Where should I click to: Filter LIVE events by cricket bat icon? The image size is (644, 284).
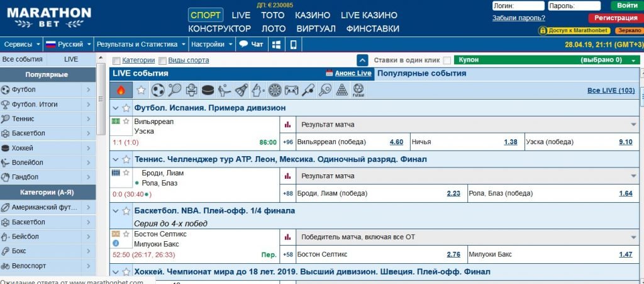click(x=308, y=90)
